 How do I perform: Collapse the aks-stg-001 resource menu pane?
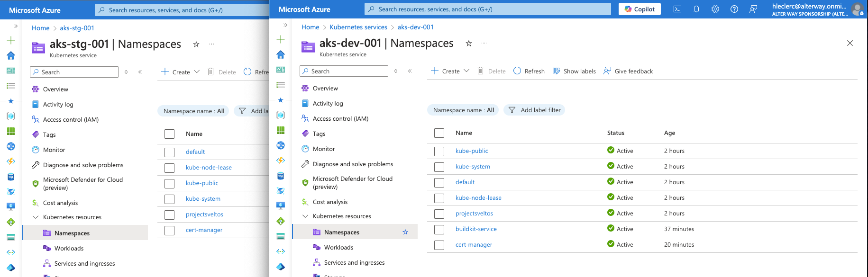[140, 72]
